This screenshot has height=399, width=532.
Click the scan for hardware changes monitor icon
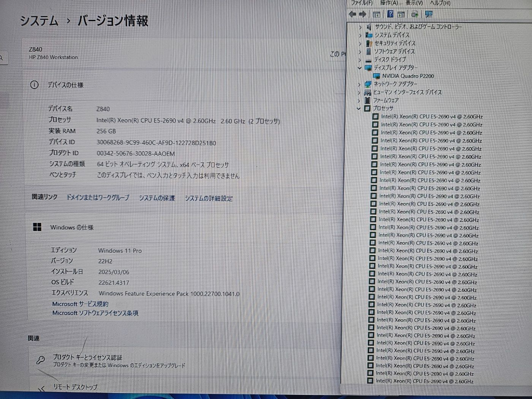pos(429,14)
